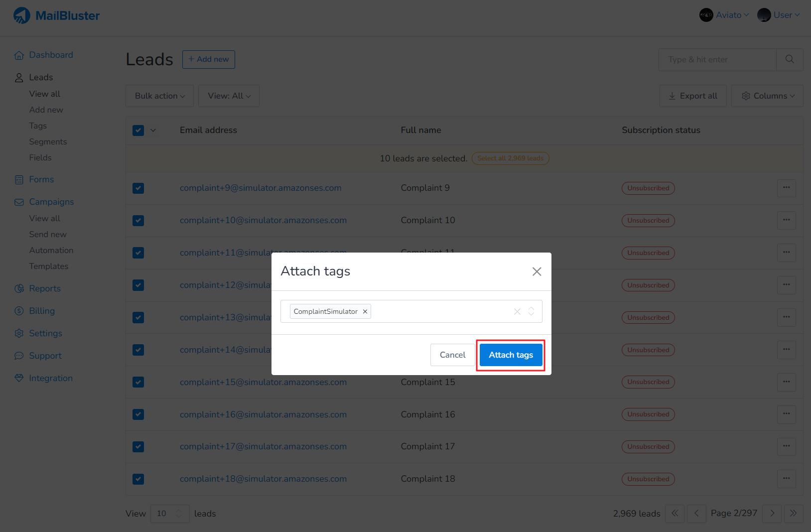Uncheck the complaint+9 lead checkbox
This screenshot has width=811, height=532.
click(x=138, y=188)
